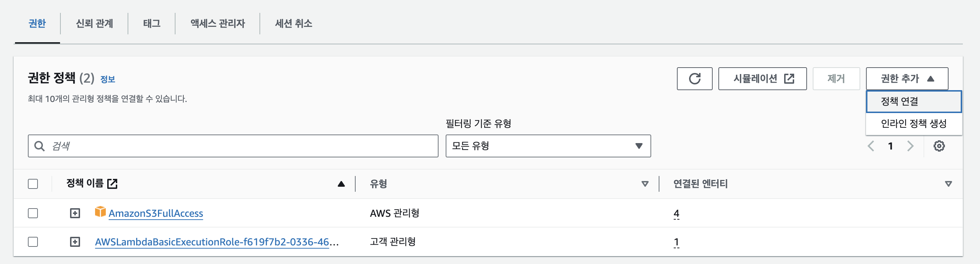Click the next page arrow
The image size is (980, 264).
point(910,146)
